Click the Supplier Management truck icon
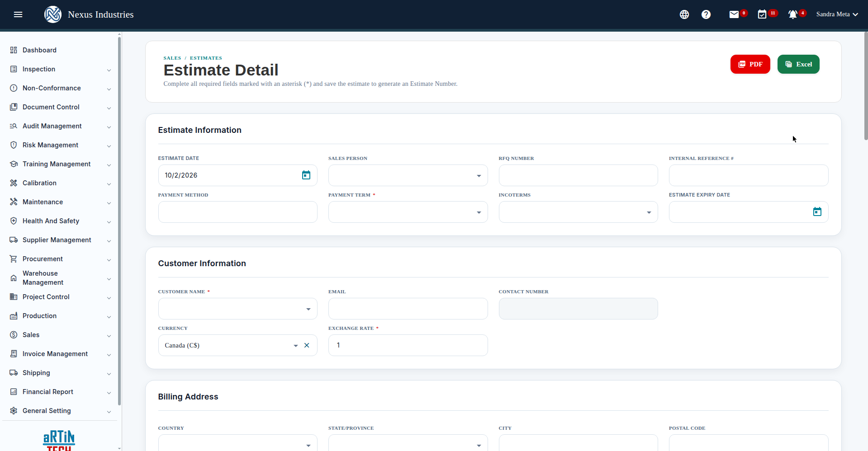The height and width of the screenshot is (451, 868). click(14, 240)
